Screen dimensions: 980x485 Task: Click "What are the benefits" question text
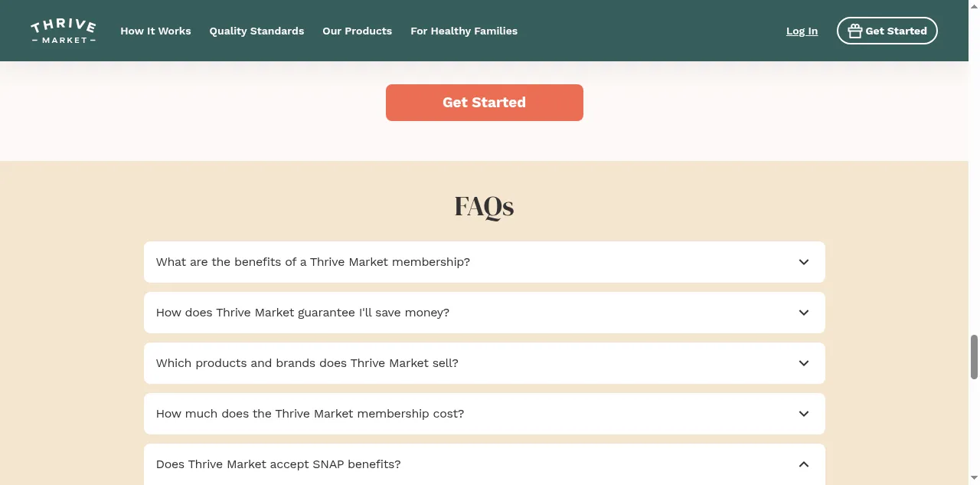tap(313, 262)
